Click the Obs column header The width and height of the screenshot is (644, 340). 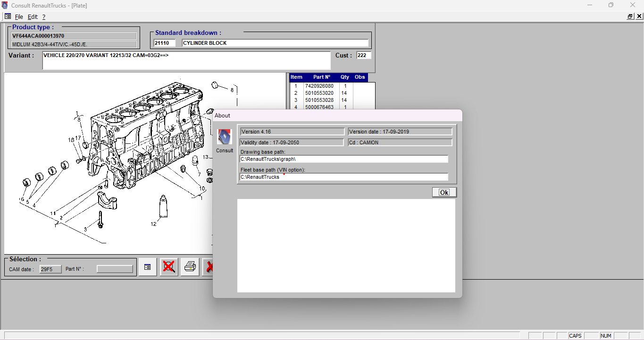click(360, 77)
